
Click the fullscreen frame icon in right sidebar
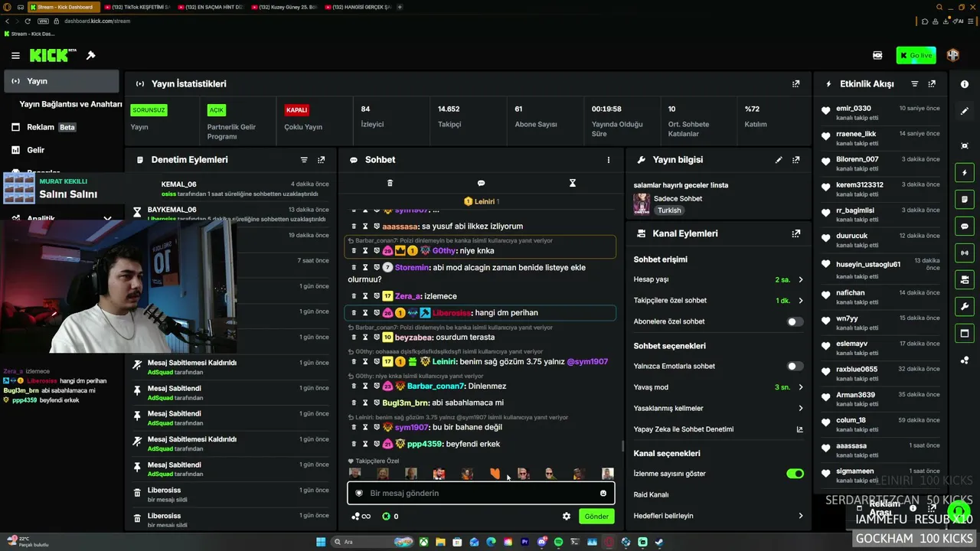tap(965, 145)
